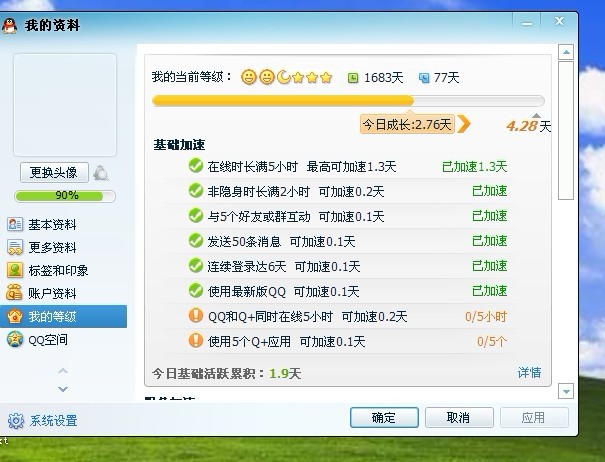Click orange warning icon for QQ和Q+同时在线
Image resolution: width=605 pixels, height=462 pixels.
click(196, 315)
